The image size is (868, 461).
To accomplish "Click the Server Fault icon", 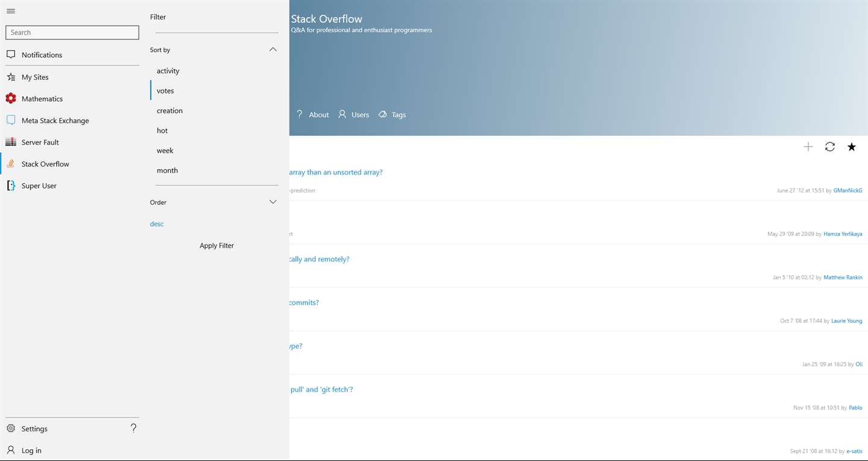I will tap(11, 142).
